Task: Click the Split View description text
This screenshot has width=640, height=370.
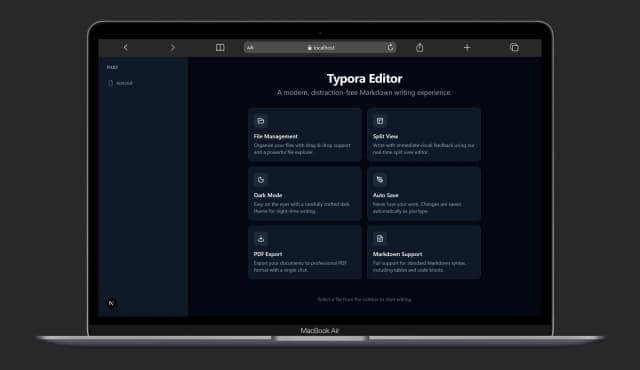Action: [423, 149]
